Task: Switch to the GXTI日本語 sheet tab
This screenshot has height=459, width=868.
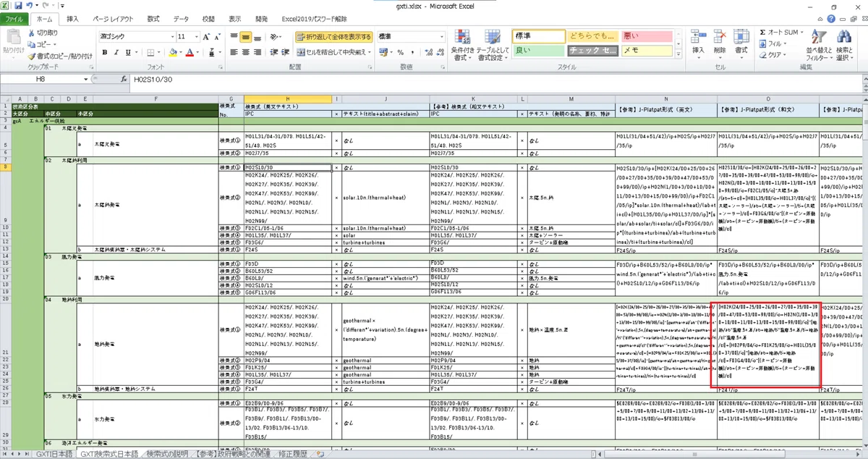Action: click(55, 454)
